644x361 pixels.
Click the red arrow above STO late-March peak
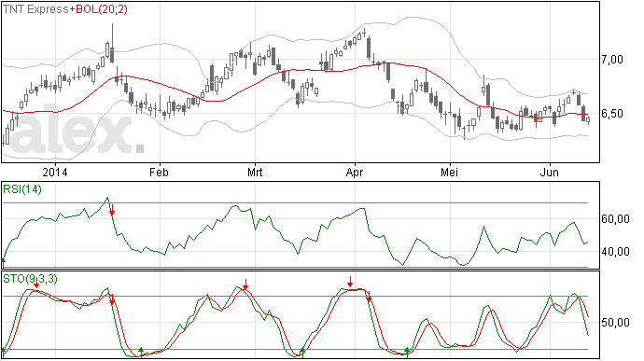350,282
